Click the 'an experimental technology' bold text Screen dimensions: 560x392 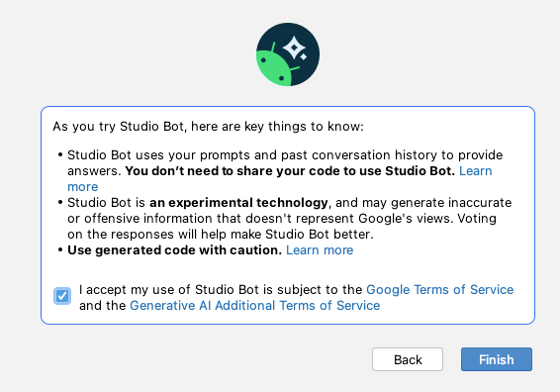coord(238,203)
